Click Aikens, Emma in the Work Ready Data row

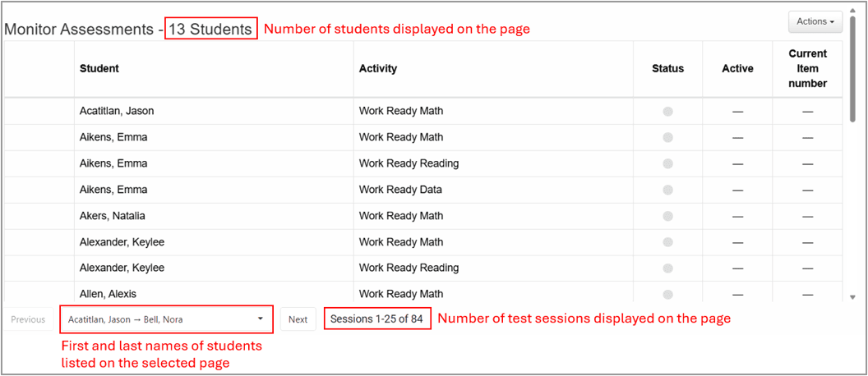113,190
